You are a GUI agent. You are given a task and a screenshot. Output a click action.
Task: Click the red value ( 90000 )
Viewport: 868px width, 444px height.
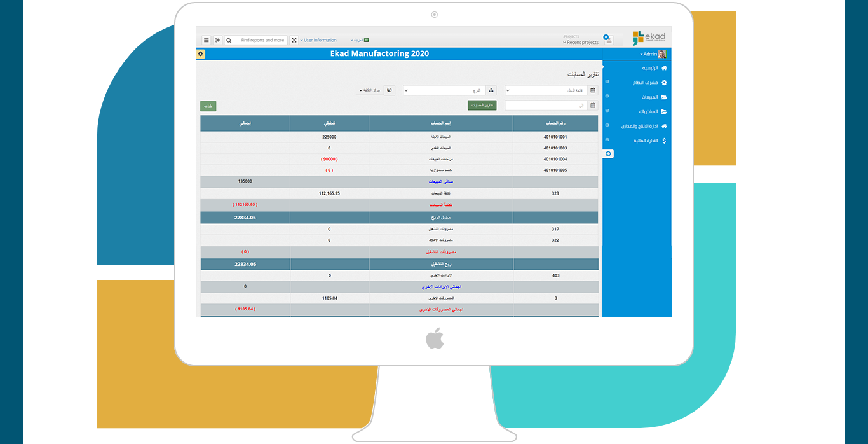point(329,159)
